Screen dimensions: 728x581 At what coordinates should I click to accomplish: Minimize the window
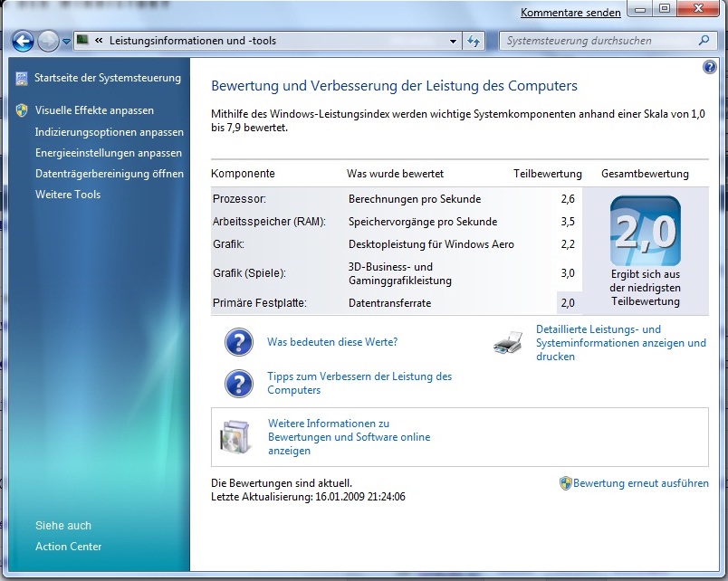640,9
